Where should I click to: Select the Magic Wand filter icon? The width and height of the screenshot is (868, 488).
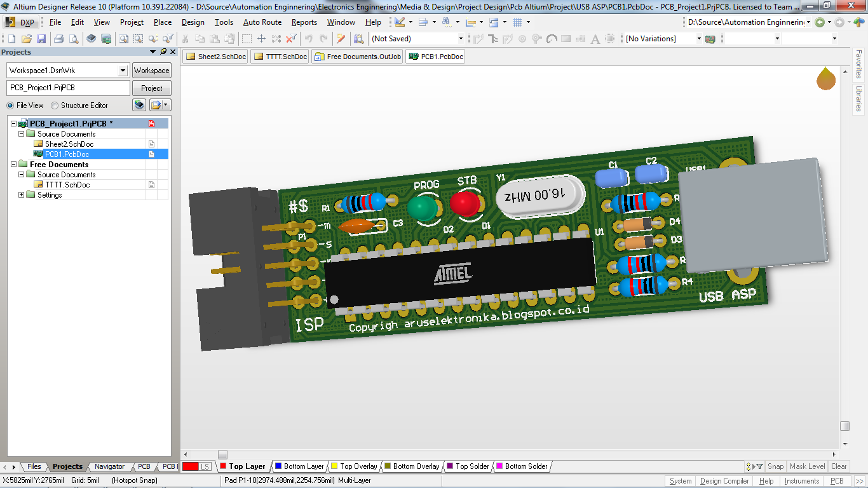point(341,38)
